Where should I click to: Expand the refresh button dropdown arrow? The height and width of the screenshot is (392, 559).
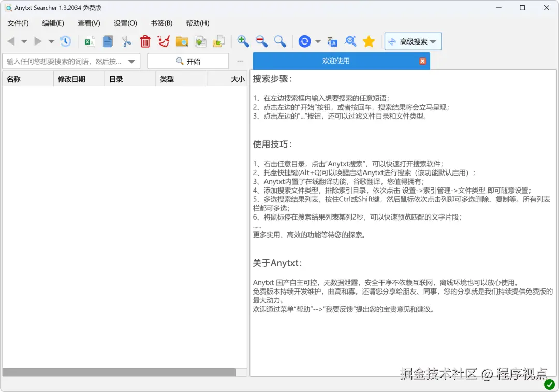tap(318, 41)
